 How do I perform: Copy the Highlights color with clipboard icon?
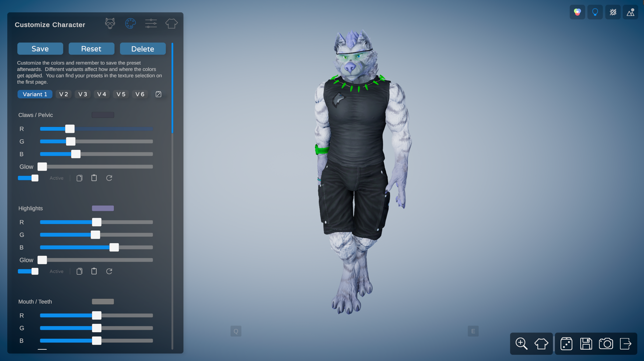tap(79, 271)
